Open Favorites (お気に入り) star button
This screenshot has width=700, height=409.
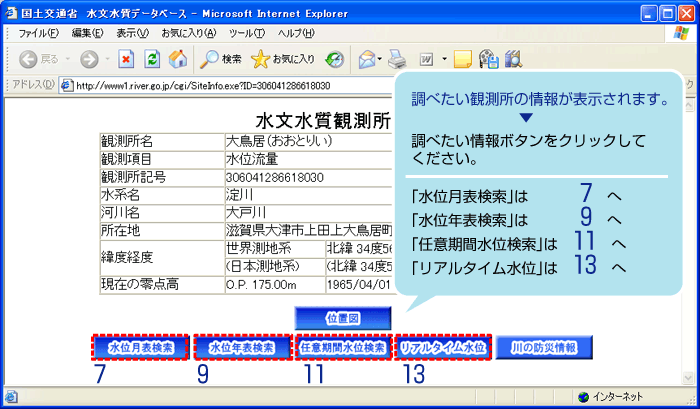283,59
